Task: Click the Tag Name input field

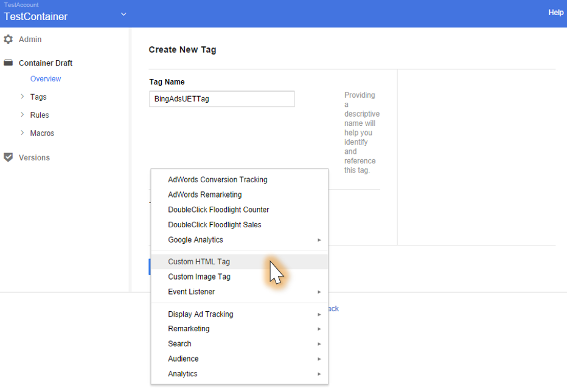Action: pos(222,99)
